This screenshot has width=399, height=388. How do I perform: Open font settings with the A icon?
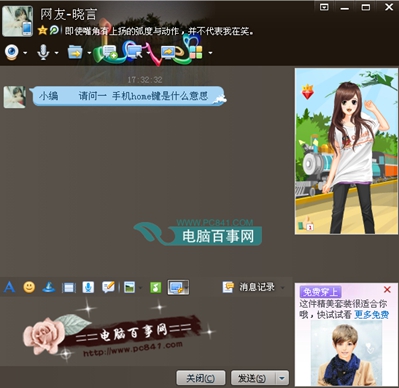click(9, 287)
